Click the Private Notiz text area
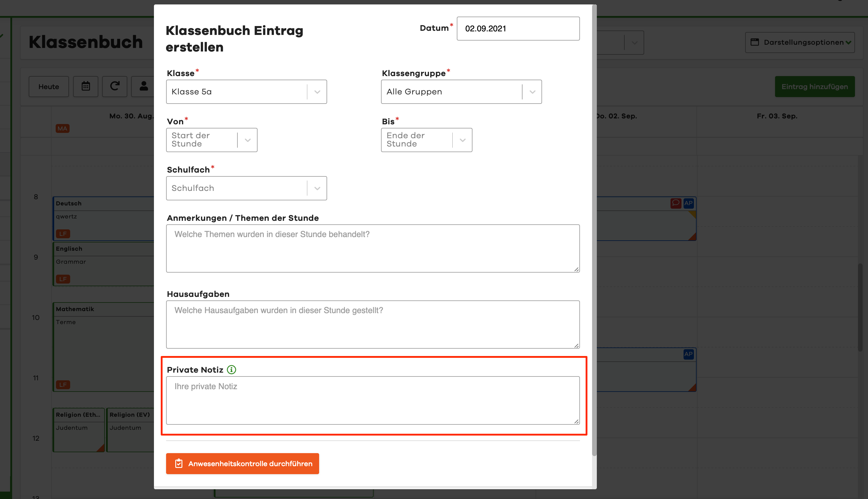 [373, 400]
